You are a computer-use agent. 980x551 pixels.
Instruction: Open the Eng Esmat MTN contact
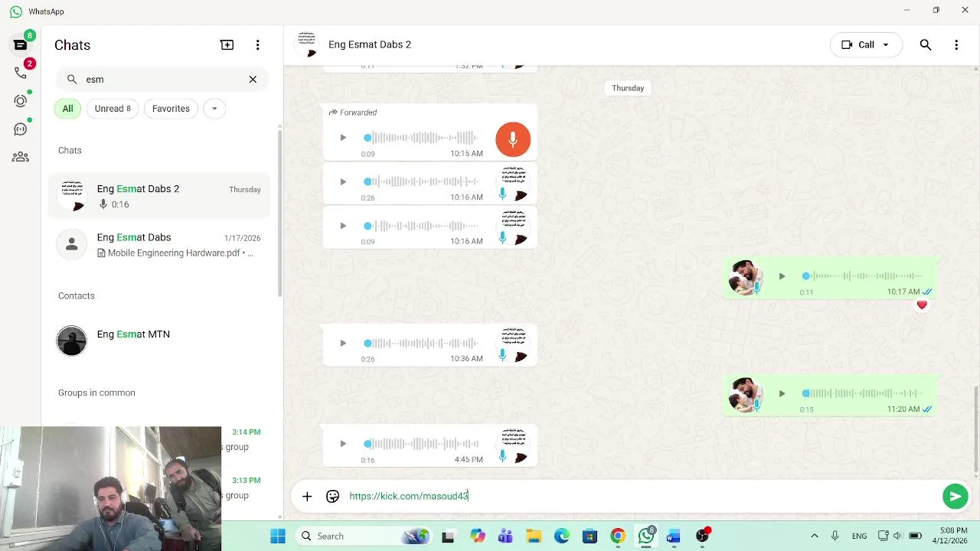pyautogui.click(x=160, y=341)
